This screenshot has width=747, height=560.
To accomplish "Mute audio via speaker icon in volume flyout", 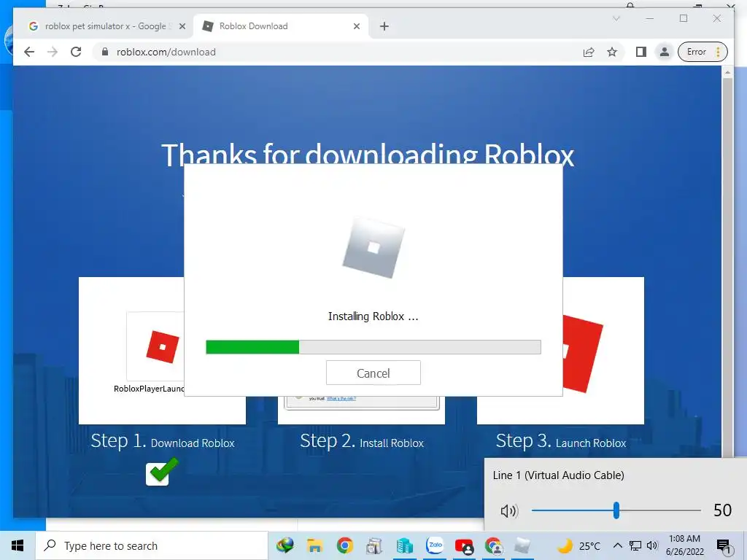I will point(508,511).
